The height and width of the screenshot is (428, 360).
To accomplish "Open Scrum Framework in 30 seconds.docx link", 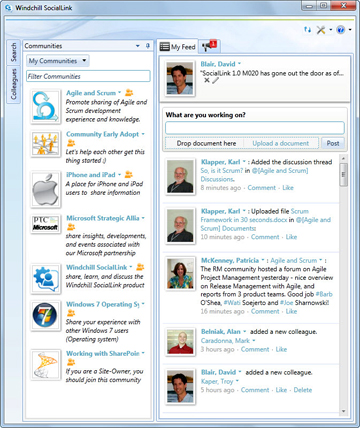I will (x=254, y=216).
